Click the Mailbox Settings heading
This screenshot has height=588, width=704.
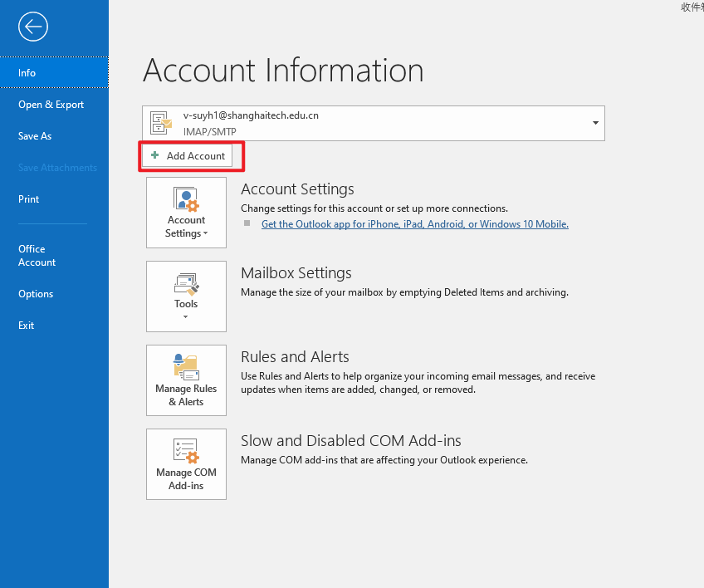pos(296,273)
